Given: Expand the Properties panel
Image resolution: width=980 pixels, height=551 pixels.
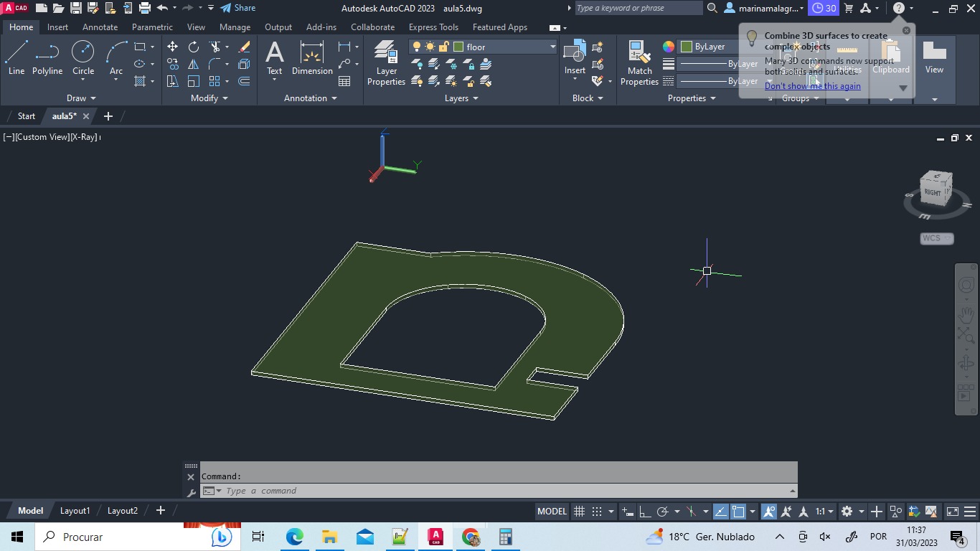Looking at the screenshot, I should tap(692, 98).
